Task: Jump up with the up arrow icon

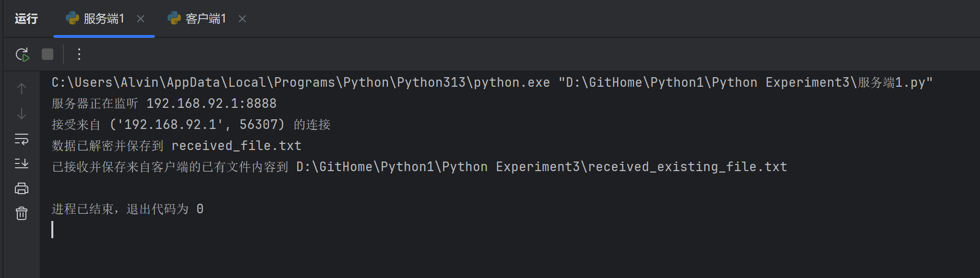Action: click(22, 89)
